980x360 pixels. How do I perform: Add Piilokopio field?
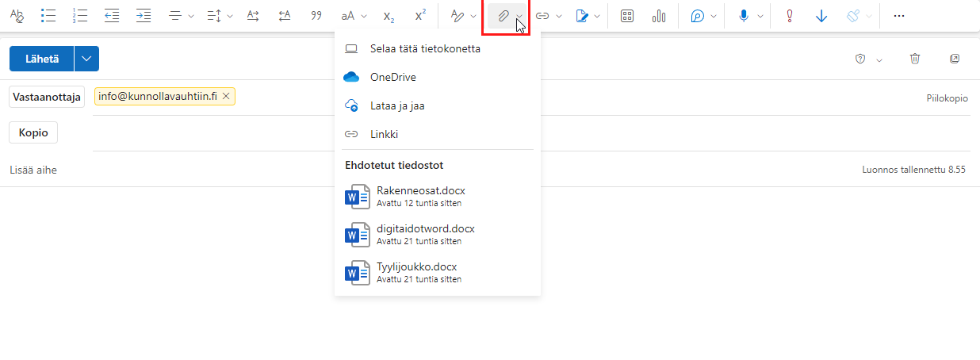click(947, 98)
